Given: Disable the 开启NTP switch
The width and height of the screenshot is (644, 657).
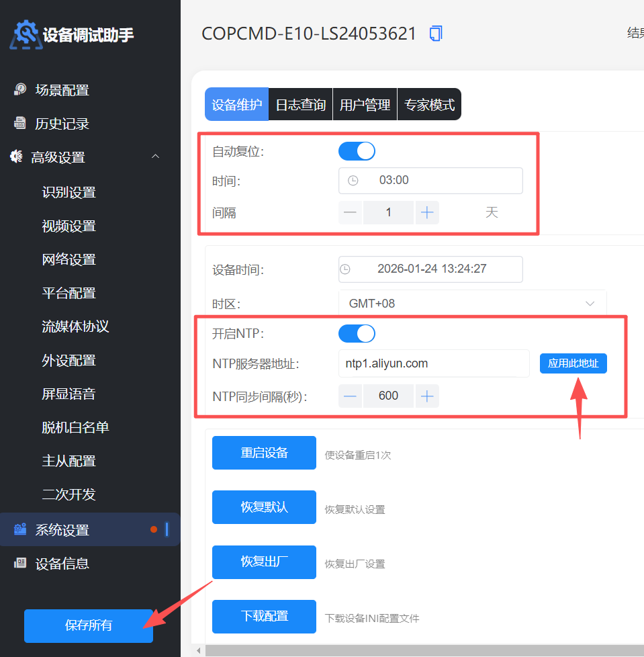Looking at the screenshot, I should [357, 333].
